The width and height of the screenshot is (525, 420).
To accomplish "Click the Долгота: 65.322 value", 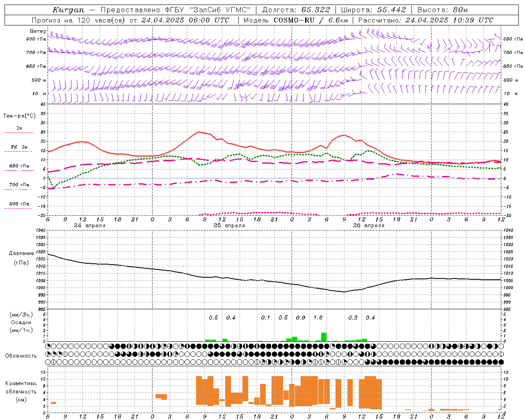I will pos(296,10).
